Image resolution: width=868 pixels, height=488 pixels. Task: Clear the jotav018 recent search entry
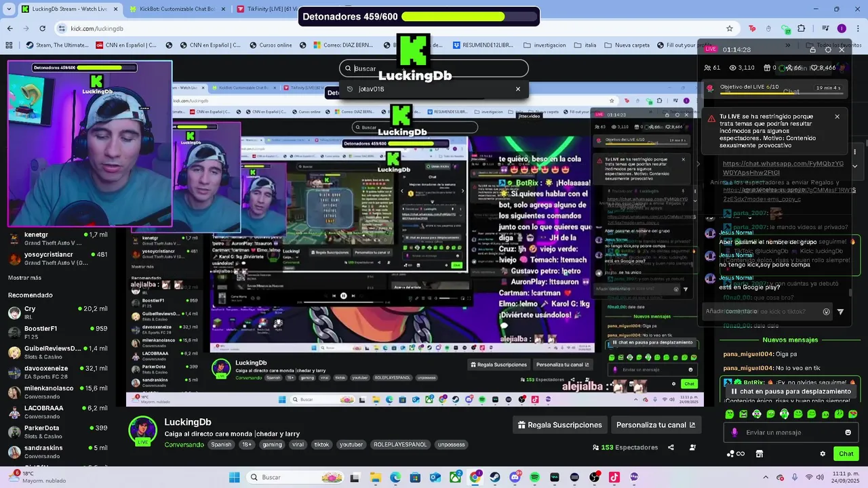[518, 89]
